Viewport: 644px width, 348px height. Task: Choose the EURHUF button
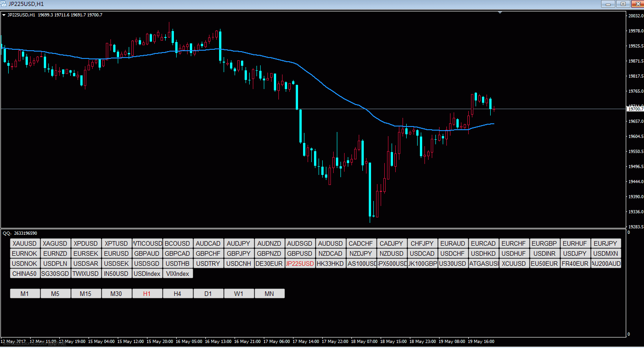tap(575, 243)
